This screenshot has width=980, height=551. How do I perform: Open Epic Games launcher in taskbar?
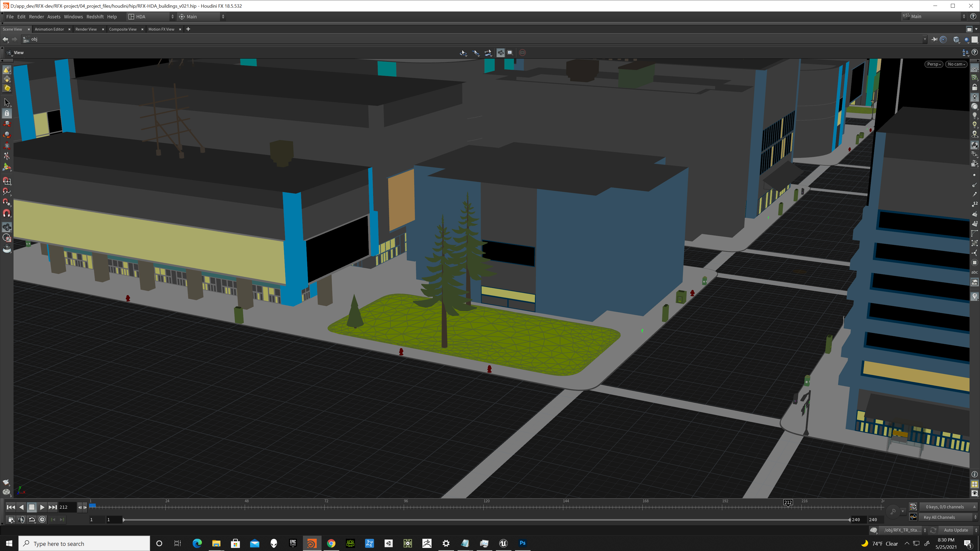(x=292, y=543)
